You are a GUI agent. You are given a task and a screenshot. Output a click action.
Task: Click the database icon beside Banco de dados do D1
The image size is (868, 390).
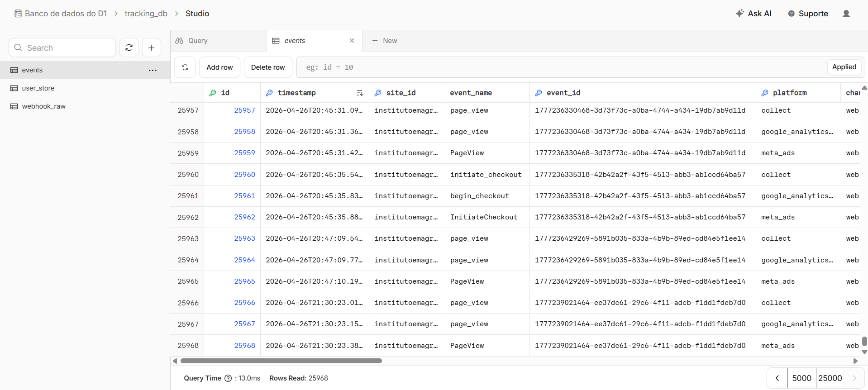[x=18, y=14]
